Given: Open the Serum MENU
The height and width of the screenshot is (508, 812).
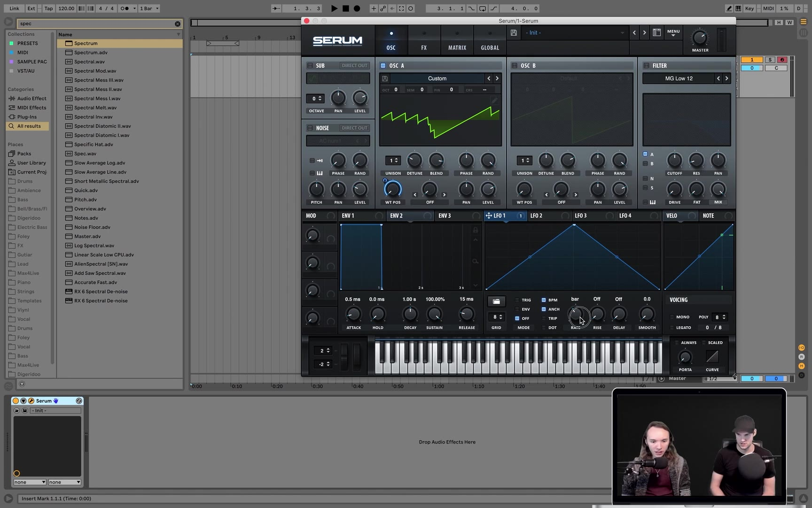Looking at the screenshot, I should tap(673, 32).
